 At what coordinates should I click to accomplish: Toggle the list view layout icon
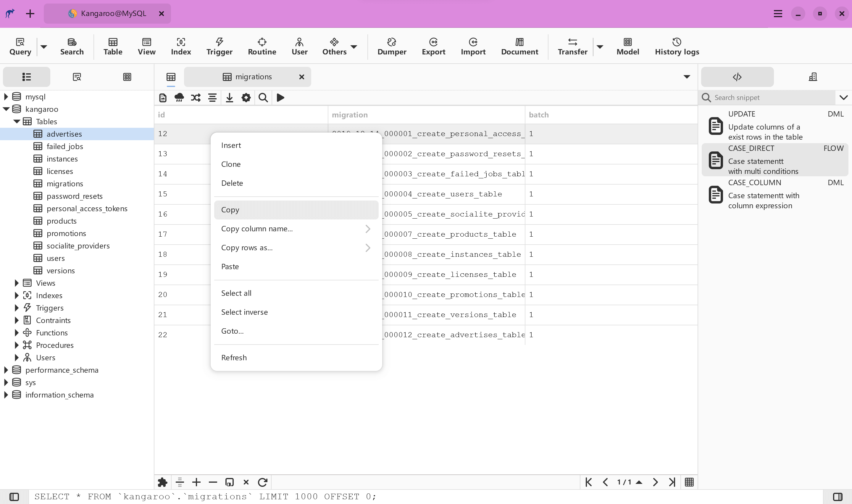click(26, 77)
